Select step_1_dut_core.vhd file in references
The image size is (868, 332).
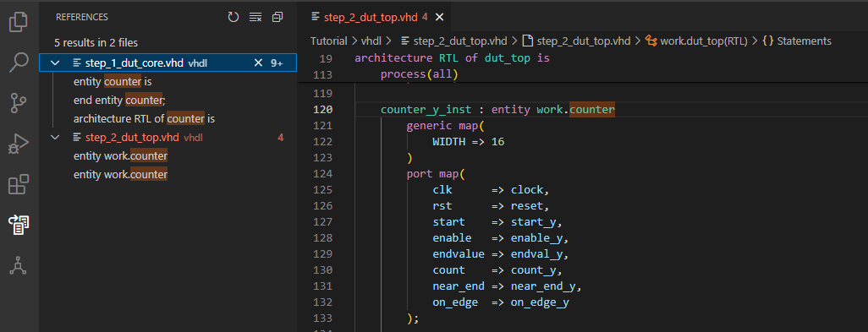(168, 63)
